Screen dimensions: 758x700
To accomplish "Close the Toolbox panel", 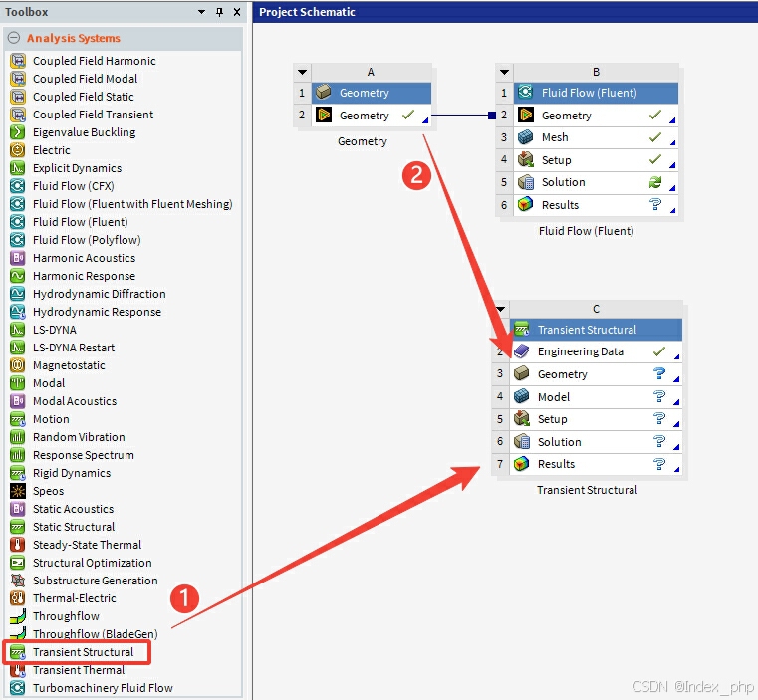I will 237,12.
